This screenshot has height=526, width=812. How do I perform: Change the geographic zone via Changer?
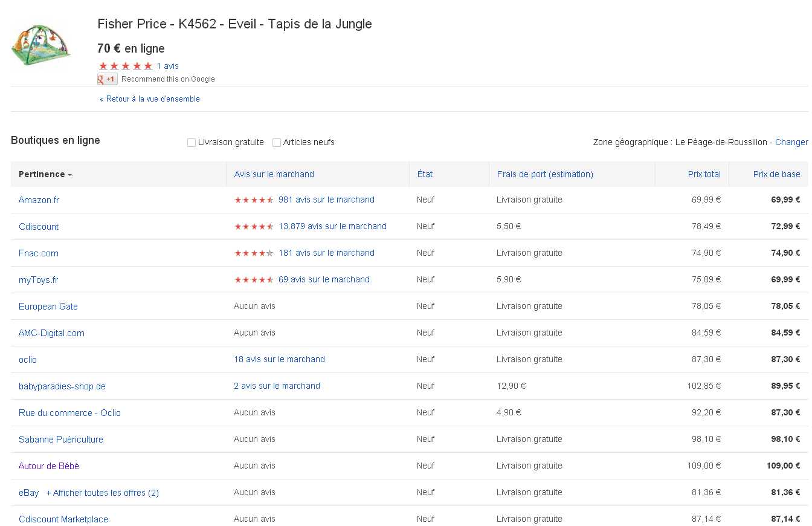tap(791, 142)
